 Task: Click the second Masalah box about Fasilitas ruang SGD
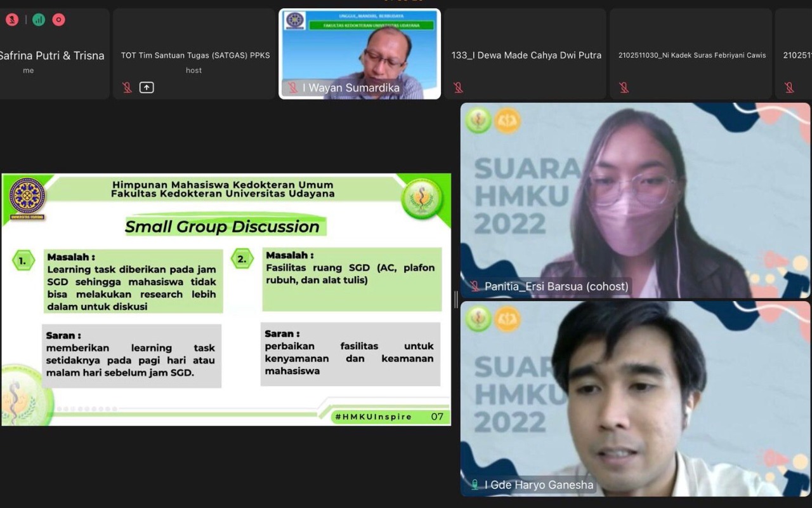pyautogui.click(x=352, y=279)
